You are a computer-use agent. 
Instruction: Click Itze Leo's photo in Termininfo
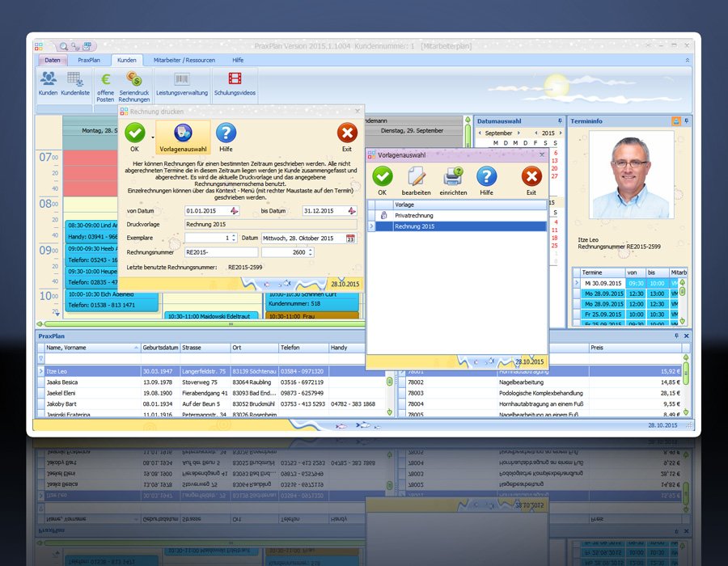coord(631,175)
